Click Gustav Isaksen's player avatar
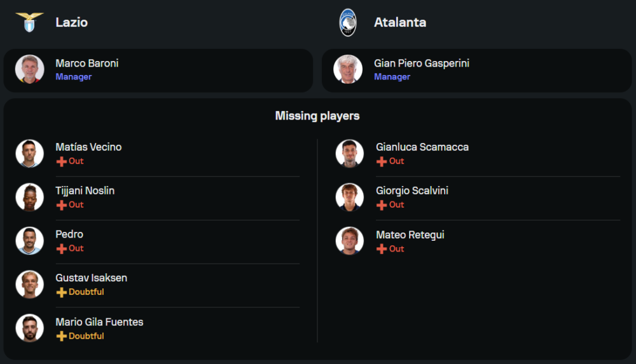This screenshot has height=364, width=636. click(29, 285)
